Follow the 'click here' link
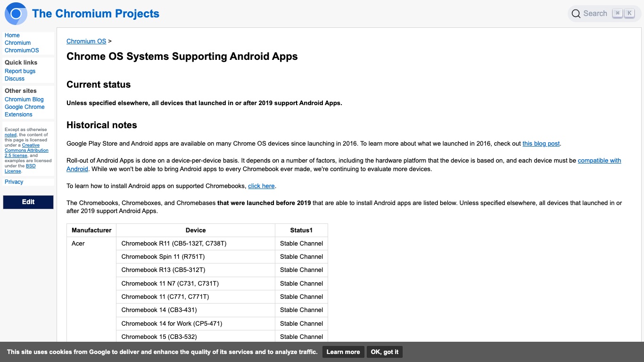This screenshot has height=362, width=644. coord(261,186)
